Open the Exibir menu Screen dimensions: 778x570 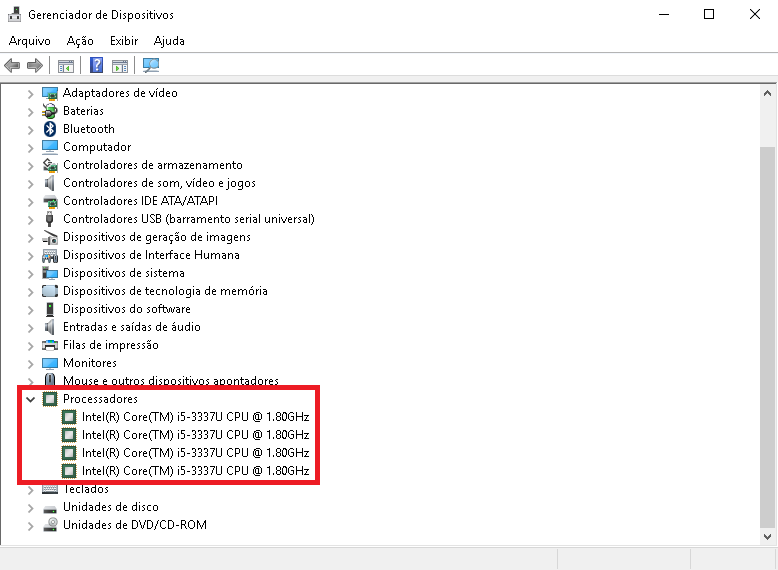point(124,41)
